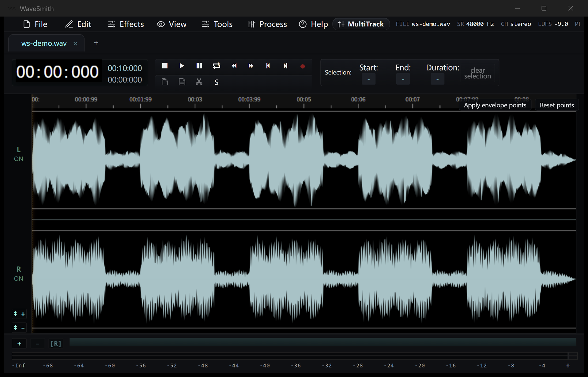Click the total duration 00:10:000 readout
The height and width of the screenshot is (377, 588).
point(125,68)
